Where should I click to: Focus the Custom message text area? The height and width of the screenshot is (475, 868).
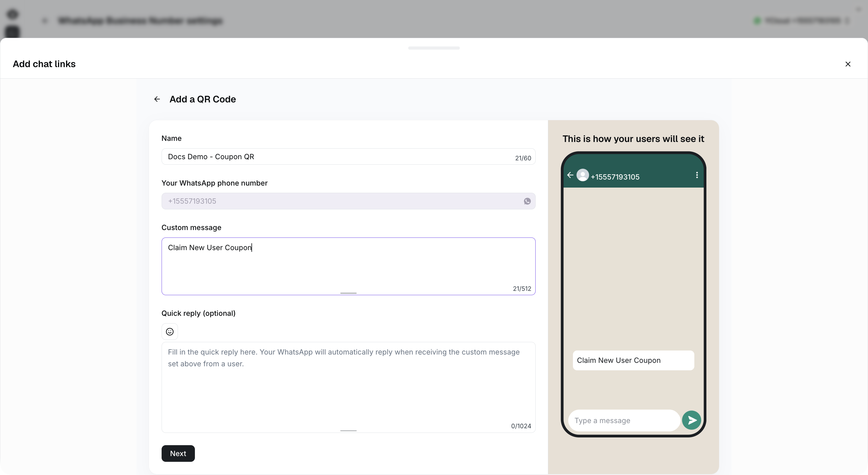pyautogui.click(x=348, y=266)
